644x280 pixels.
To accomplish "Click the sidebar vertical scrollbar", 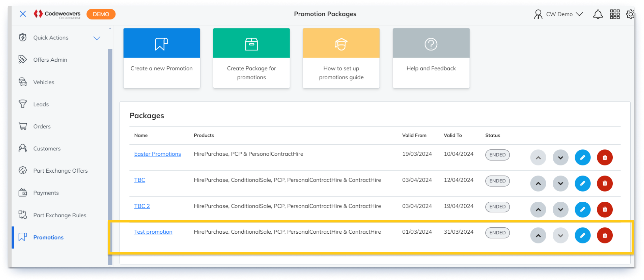I will (110, 157).
